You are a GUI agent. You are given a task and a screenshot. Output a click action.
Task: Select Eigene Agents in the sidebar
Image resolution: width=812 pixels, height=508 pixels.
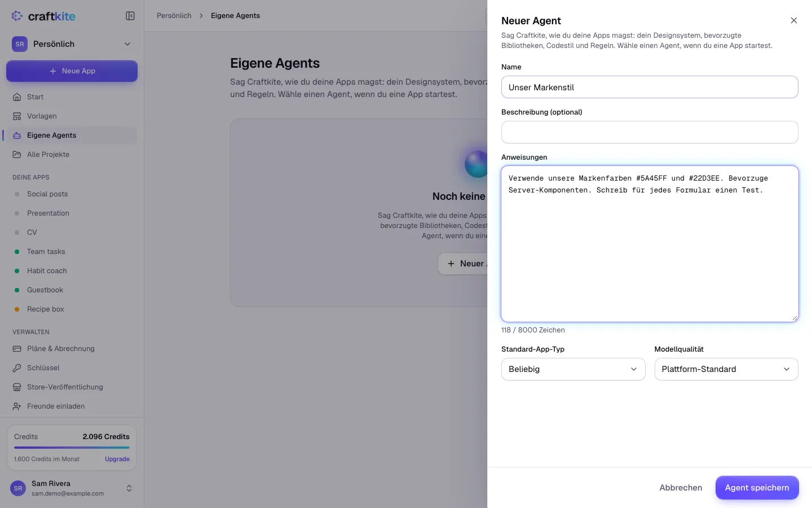point(72,135)
